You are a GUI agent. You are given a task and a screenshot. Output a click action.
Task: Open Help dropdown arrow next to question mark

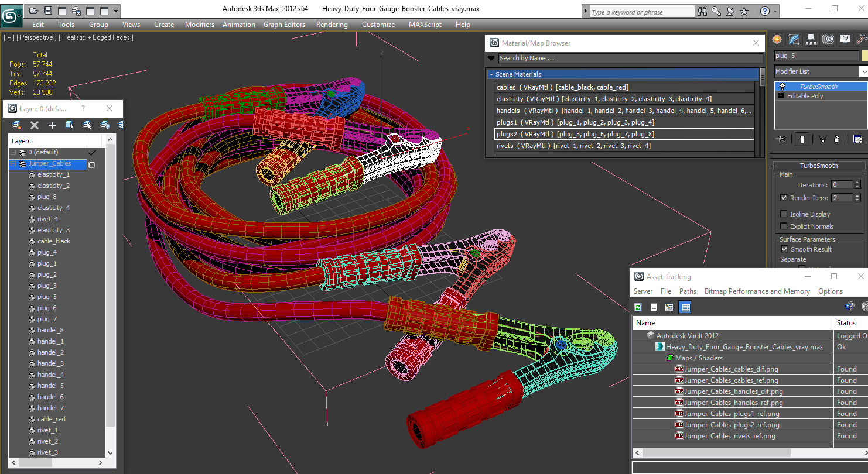pos(775,12)
